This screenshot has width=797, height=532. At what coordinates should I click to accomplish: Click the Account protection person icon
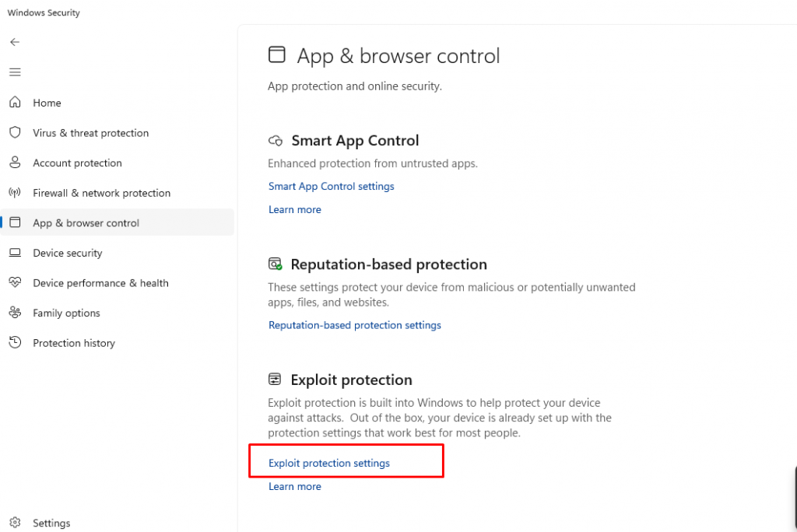click(16, 163)
